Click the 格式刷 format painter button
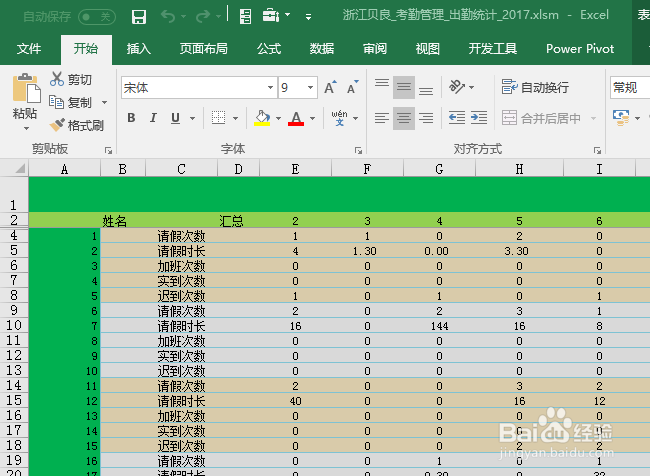650x476 pixels. [77, 125]
